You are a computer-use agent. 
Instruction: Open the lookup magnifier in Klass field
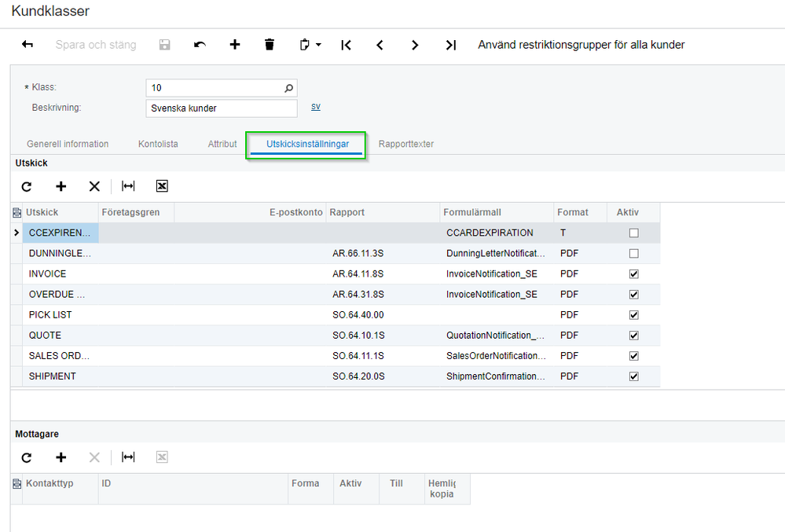click(x=289, y=88)
